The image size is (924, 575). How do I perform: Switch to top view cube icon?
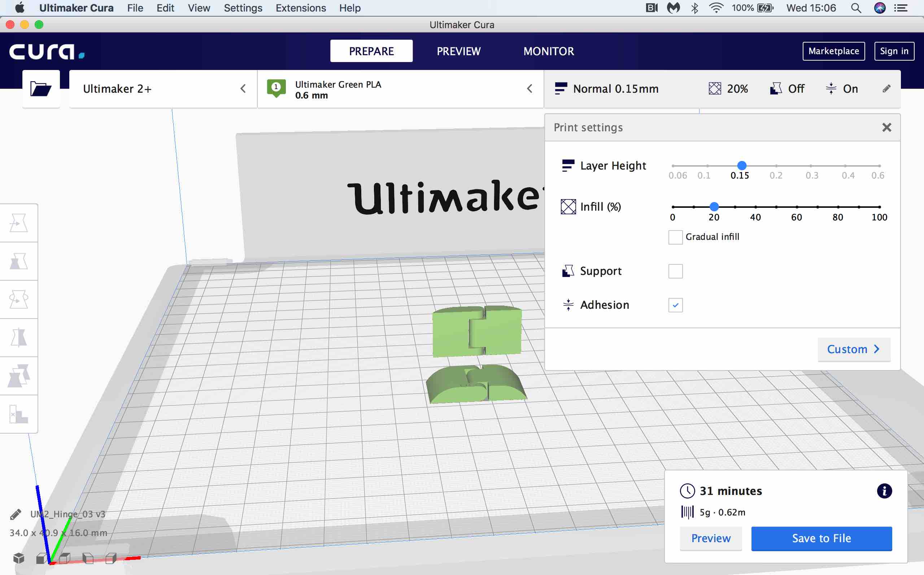pyautogui.click(x=65, y=558)
